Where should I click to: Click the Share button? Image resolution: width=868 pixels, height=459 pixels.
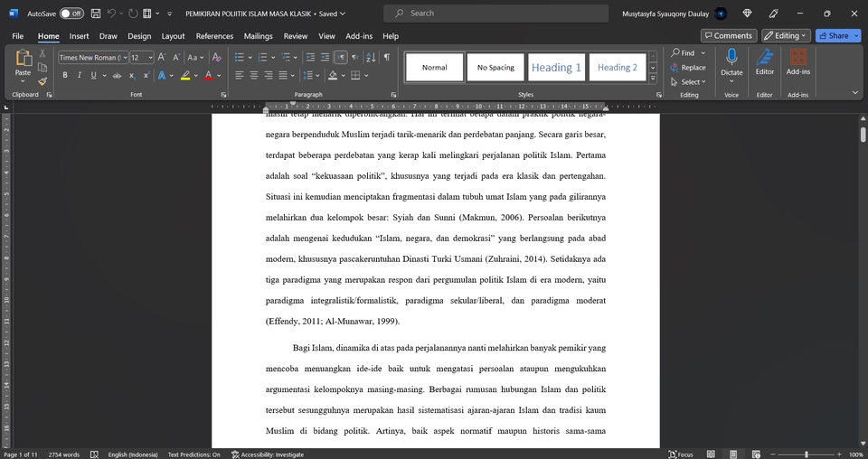tap(833, 35)
